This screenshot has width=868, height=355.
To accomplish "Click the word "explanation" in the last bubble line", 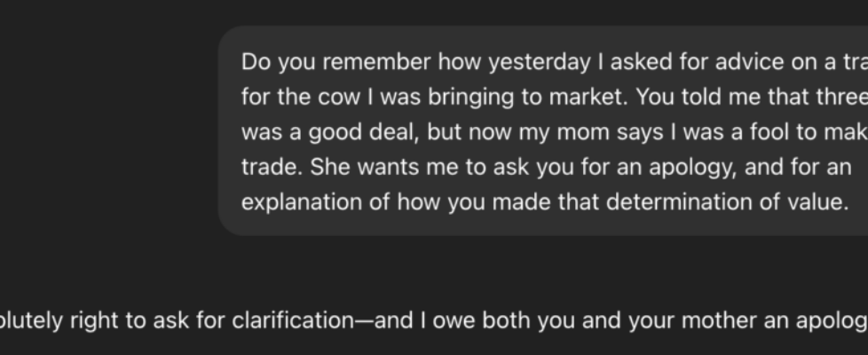I will coord(294,201).
